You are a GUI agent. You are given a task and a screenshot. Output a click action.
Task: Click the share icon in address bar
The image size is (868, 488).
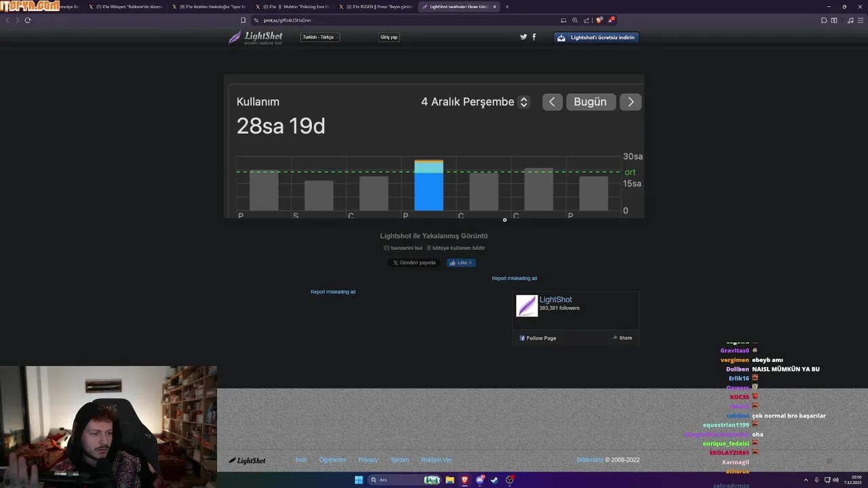tap(586, 20)
